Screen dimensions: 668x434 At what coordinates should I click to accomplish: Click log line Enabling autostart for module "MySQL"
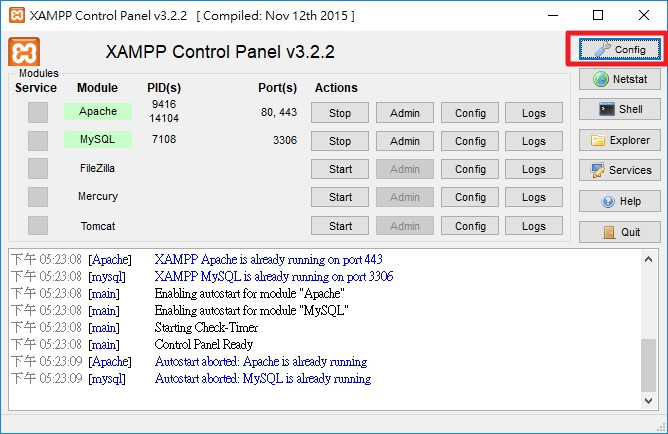(251, 310)
